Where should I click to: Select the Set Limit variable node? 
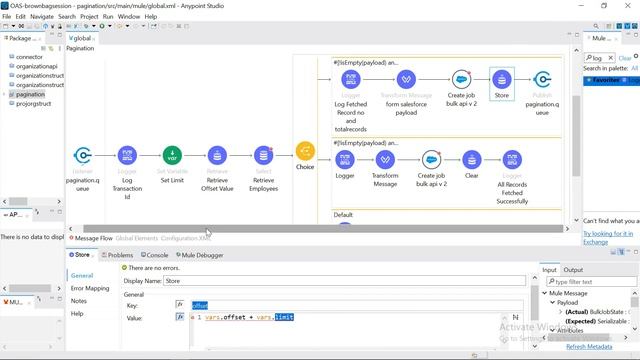(x=172, y=155)
